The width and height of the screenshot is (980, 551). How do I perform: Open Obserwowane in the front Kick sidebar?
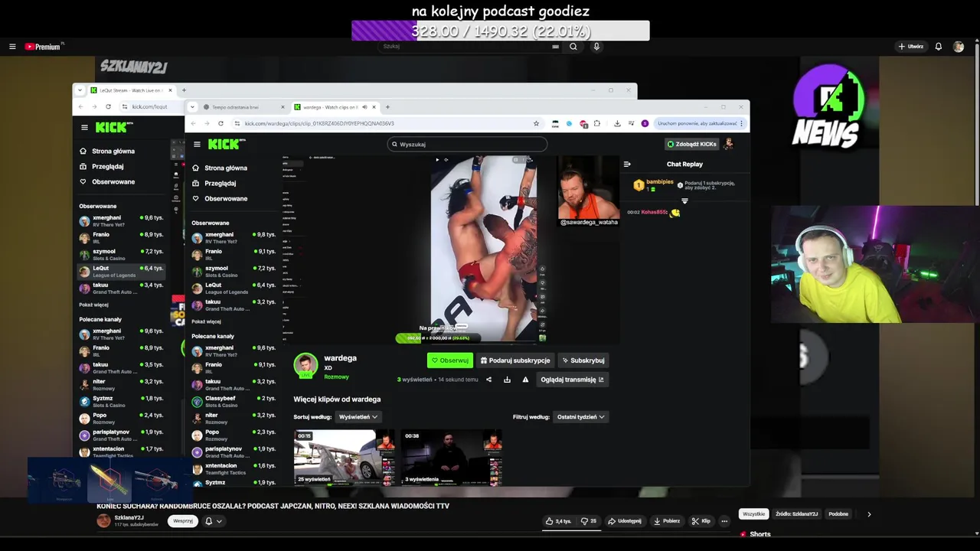pyautogui.click(x=220, y=198)
